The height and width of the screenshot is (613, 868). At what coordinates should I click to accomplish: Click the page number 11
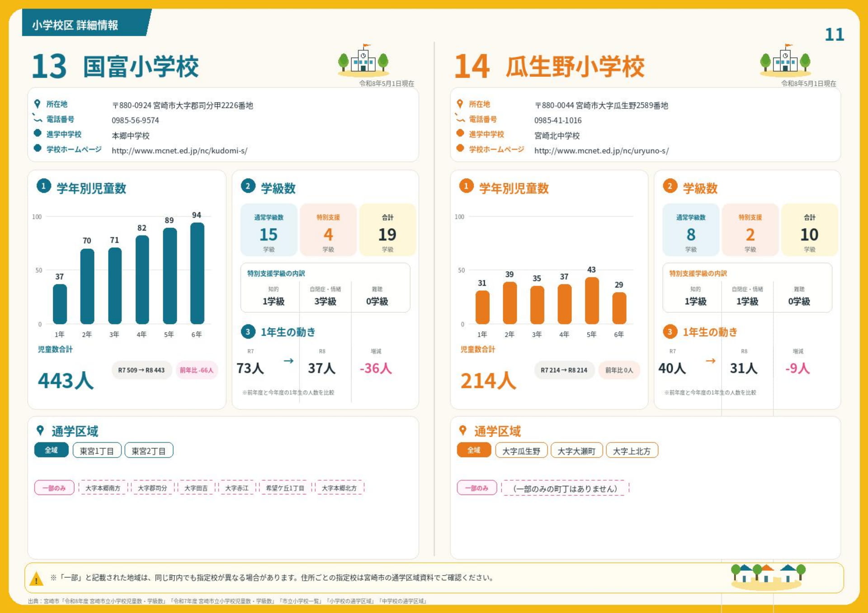[834, 34]
